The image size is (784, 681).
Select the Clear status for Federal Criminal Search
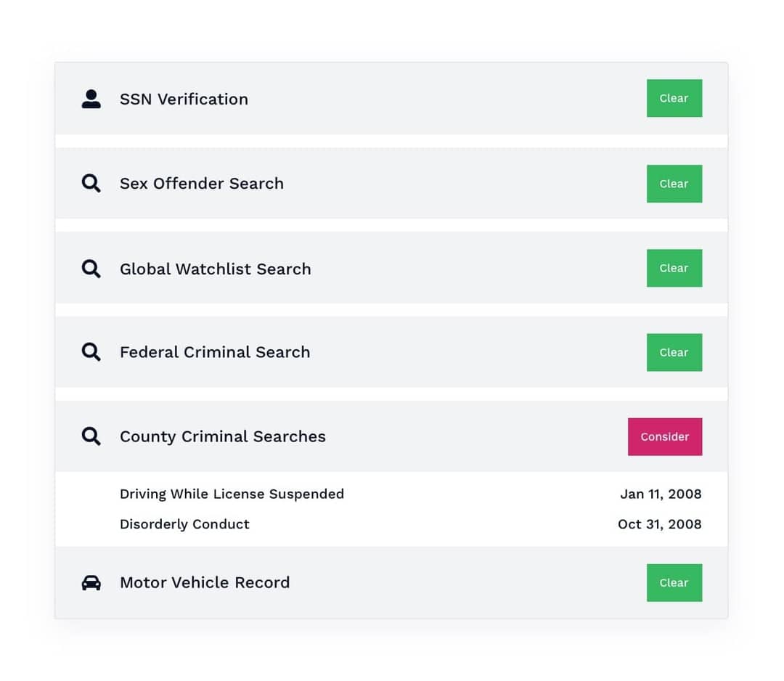(674, 352)
